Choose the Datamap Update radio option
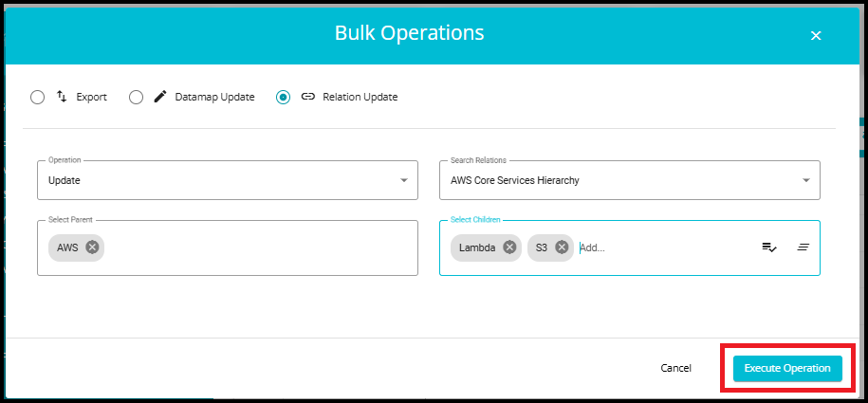This screenshot has height=403, width=868. [x=137, y=97]
